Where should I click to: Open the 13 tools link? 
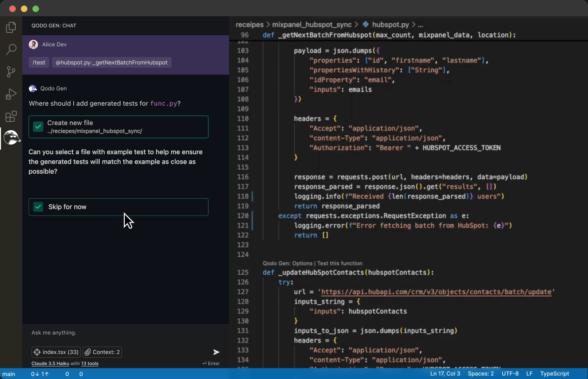click(90, 364)
